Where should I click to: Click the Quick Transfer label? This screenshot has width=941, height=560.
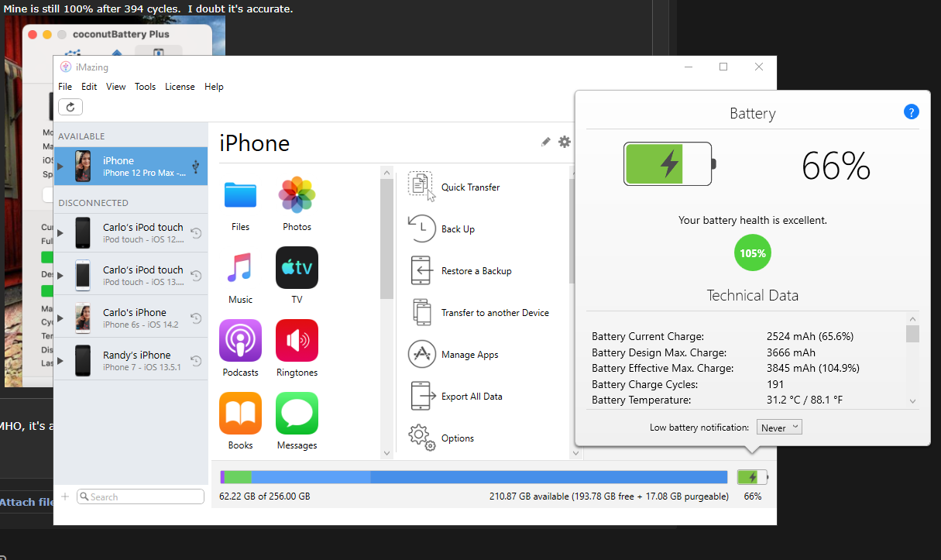tap(471, 187)
